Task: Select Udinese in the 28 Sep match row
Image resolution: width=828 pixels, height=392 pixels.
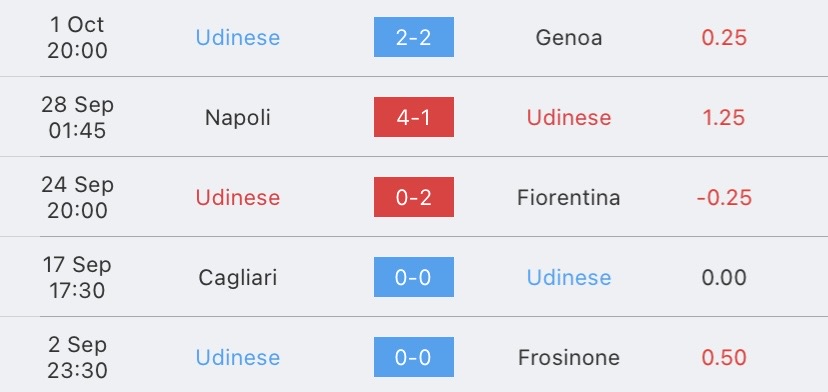Action: pyautogui.click(x=569, y=117)
